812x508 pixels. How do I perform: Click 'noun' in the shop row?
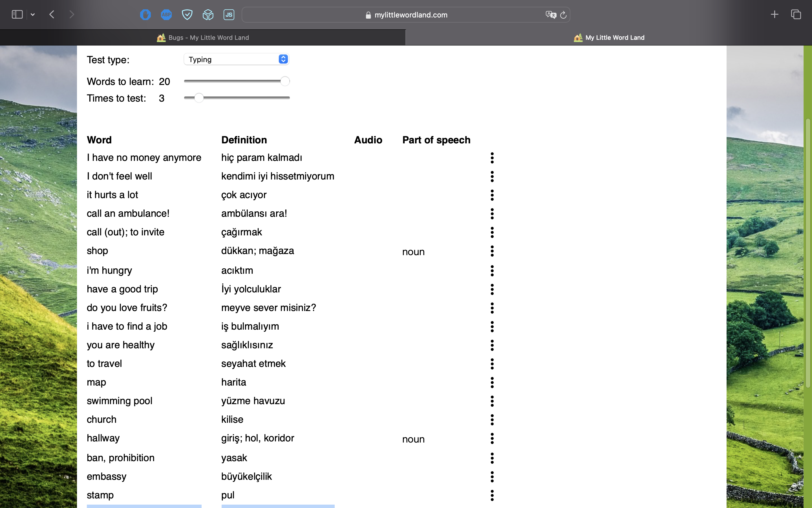click(413, 252)
